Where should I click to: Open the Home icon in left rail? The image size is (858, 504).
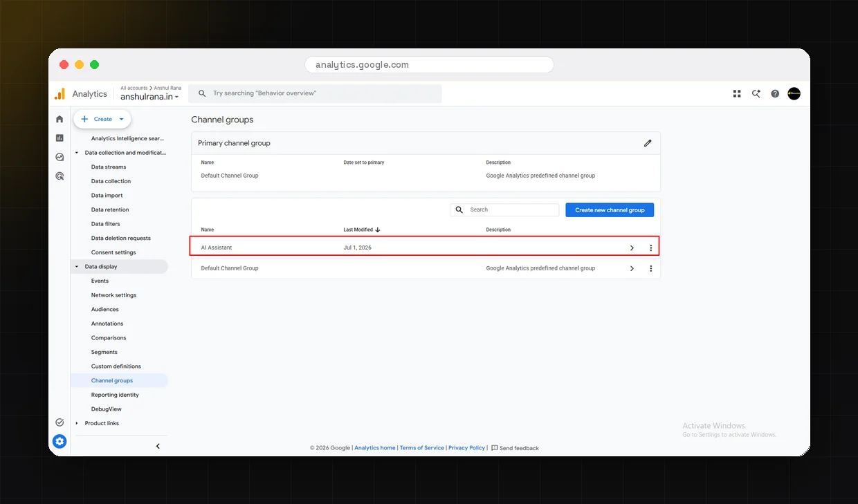60,119
